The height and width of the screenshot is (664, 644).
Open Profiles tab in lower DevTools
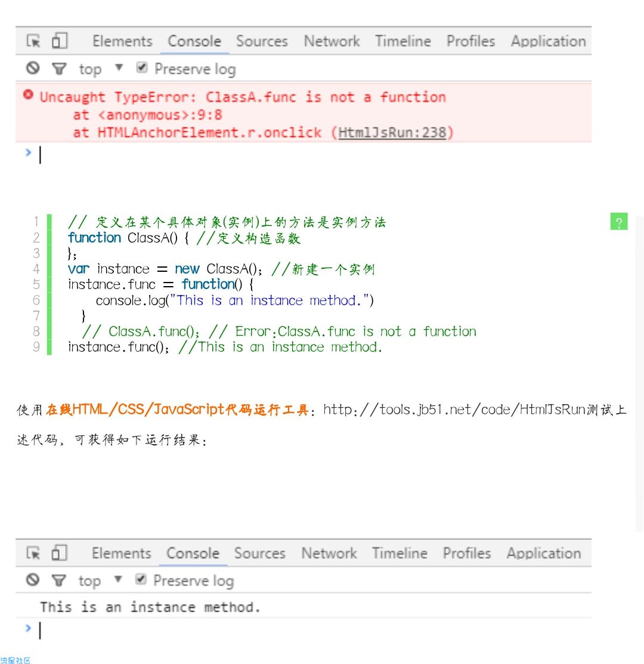(x=467, y=553)
